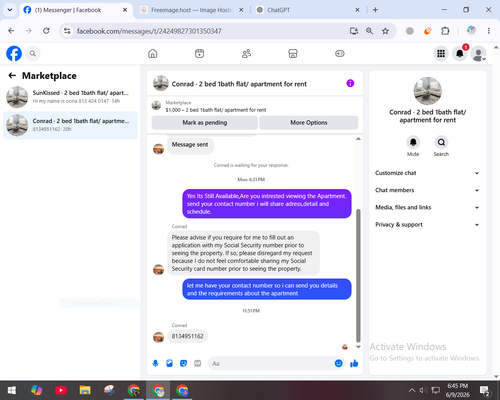Open the install app icon in address bar
The height and width of the screenshot is (400, 500).
pos(354,31)
